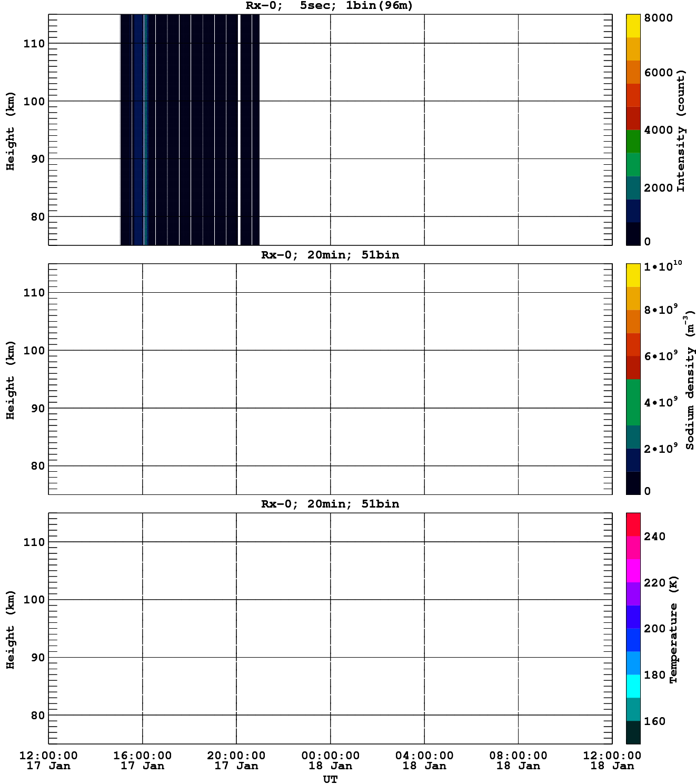Viewport: 696px width, 784px height.
Task: Click the '2000' tick on the intensity colorbar
Action: click(658, 188)
